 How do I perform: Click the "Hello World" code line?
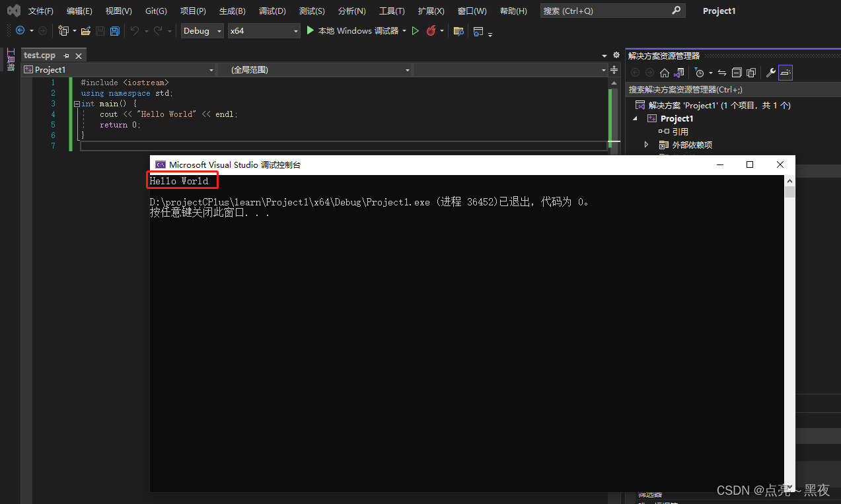pos(168,114)
